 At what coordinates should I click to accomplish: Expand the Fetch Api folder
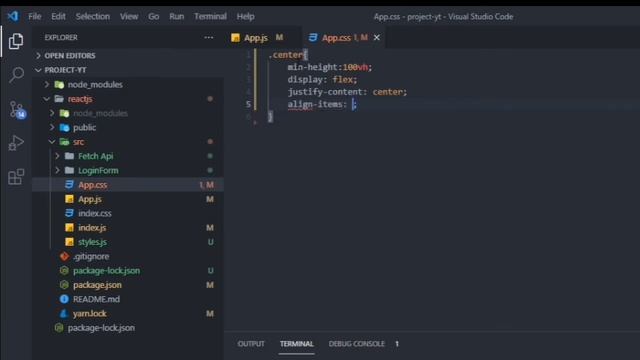coord(57,156)
